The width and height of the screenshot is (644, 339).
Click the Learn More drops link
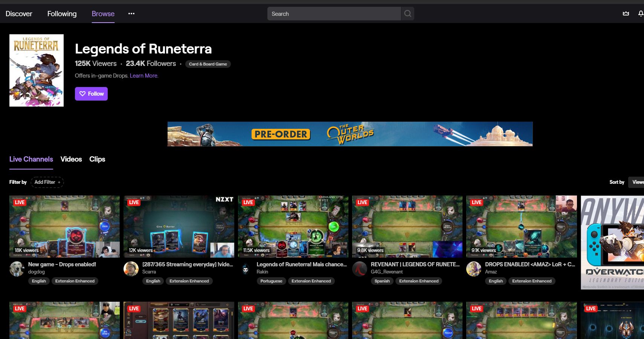click(144, 76)
